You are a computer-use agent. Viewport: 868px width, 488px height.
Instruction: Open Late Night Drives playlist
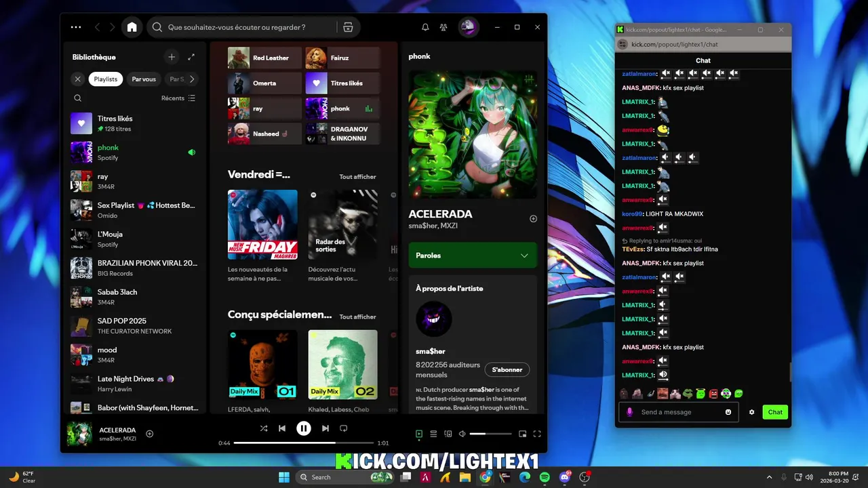point(136,384)
